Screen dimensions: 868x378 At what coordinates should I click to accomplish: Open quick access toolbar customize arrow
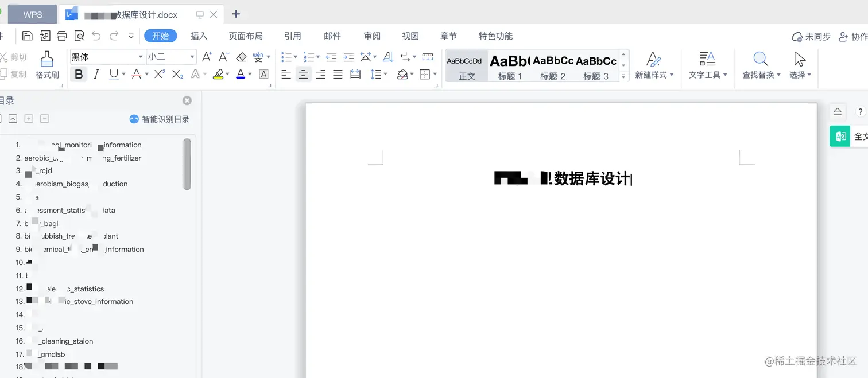131,36
